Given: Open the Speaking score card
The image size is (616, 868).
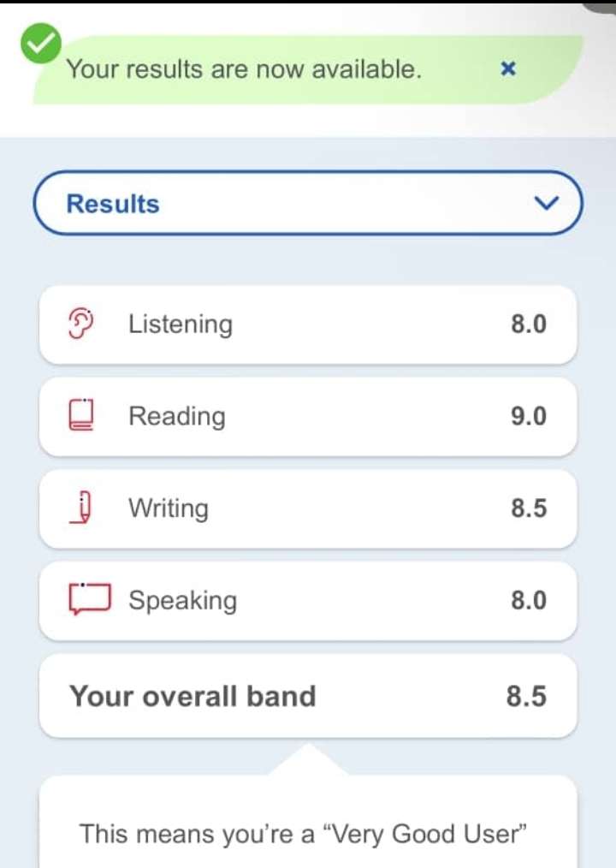Looking at the screenshot, I should point(308,600).
